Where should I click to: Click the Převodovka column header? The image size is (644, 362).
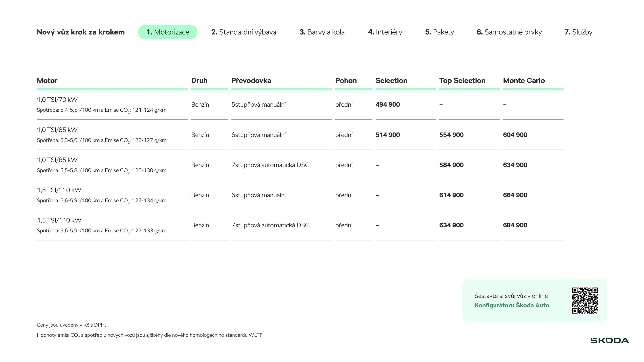[x=251, y=80]
